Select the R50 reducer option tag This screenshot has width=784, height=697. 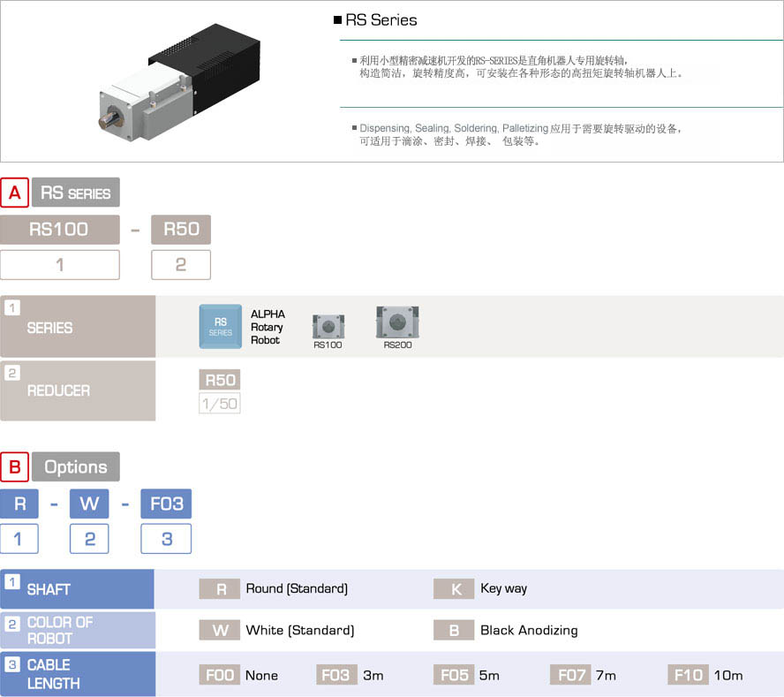pos(220,380)
